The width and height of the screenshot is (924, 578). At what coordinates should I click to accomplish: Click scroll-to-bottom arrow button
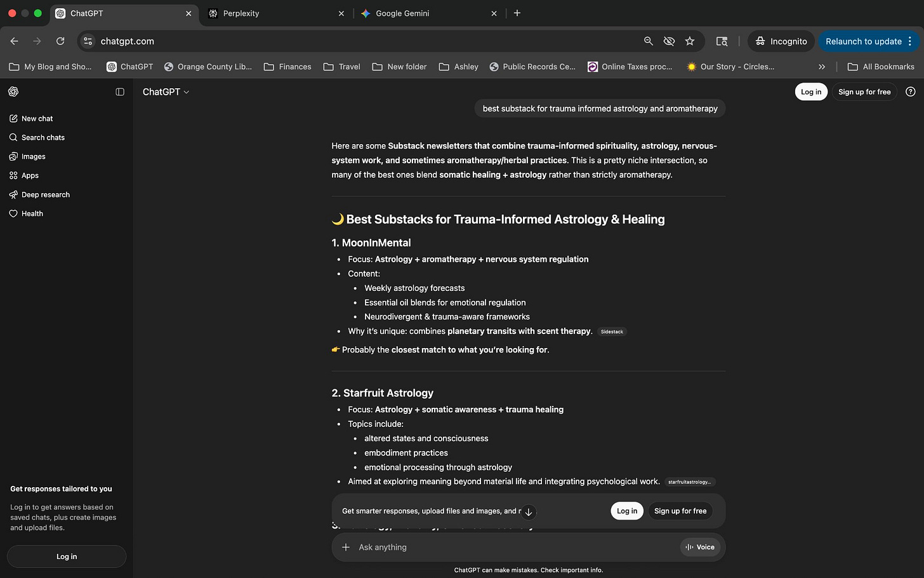pos(529,512)
